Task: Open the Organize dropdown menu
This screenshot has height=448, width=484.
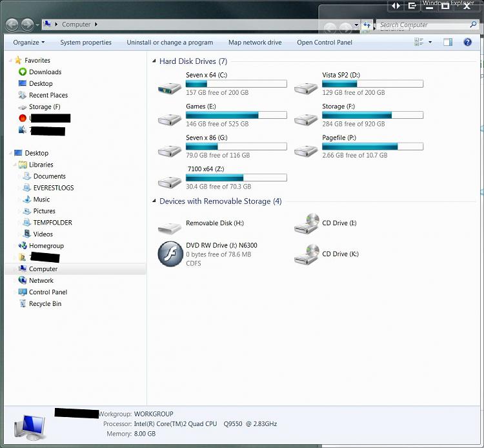Action: tap(28, 43)
